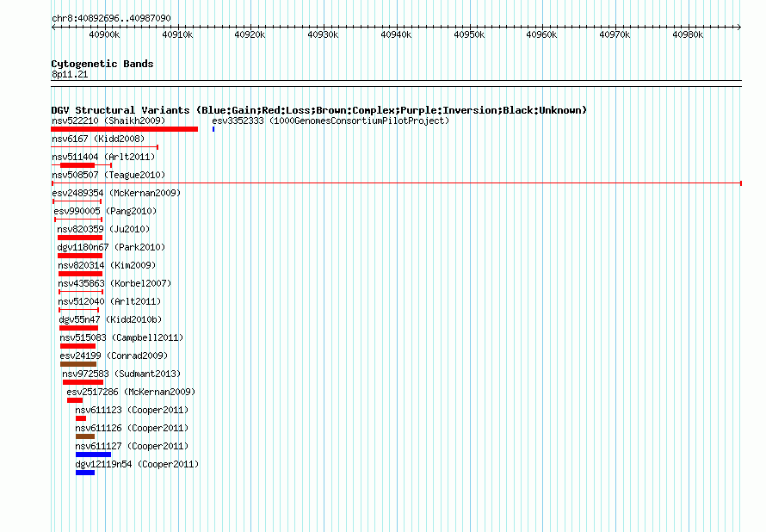The width and height of the screenshot is (766, 532).
Task: Select the dgv12119n54 (Cooper2011) label
Action: [137, 464]
